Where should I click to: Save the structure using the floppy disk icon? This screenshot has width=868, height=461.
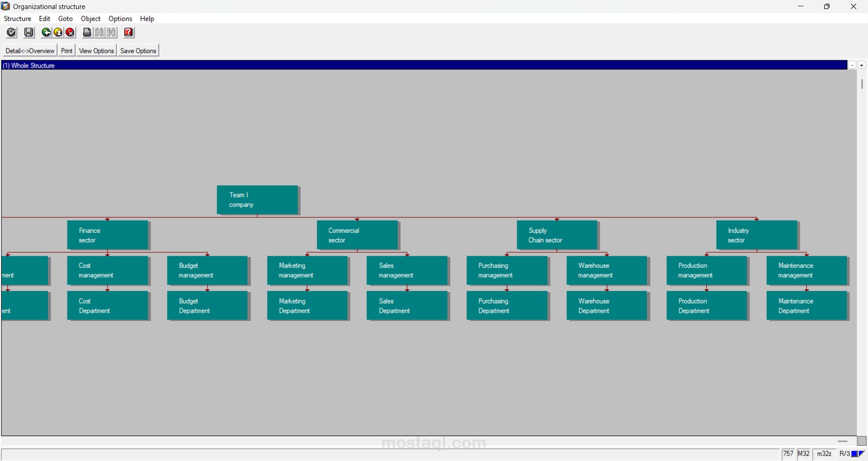pos(28,32)
